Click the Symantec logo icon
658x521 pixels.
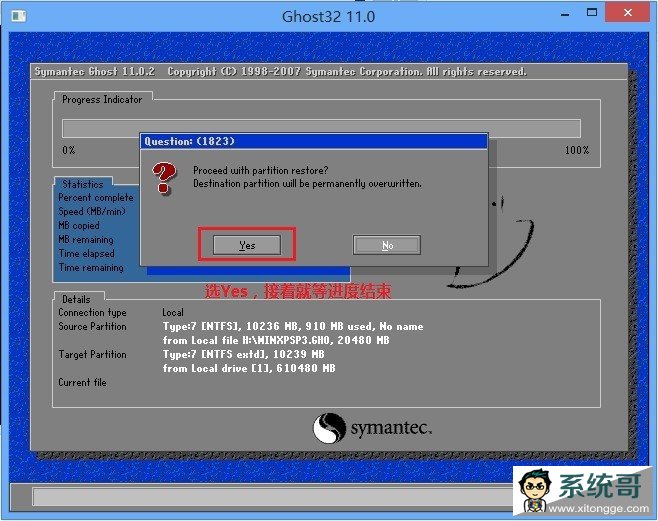pyautogui.click(x=329, y=428)
